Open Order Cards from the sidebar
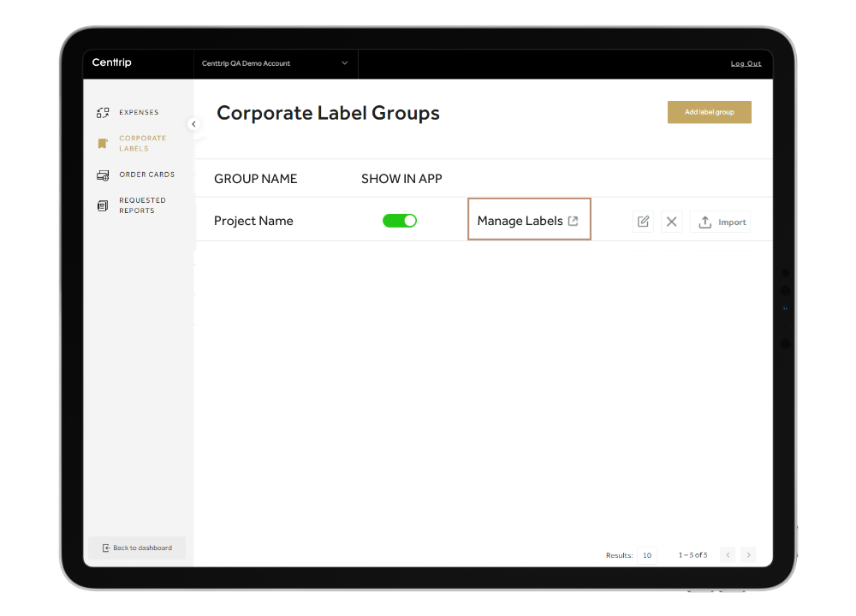 click(147, 175)
